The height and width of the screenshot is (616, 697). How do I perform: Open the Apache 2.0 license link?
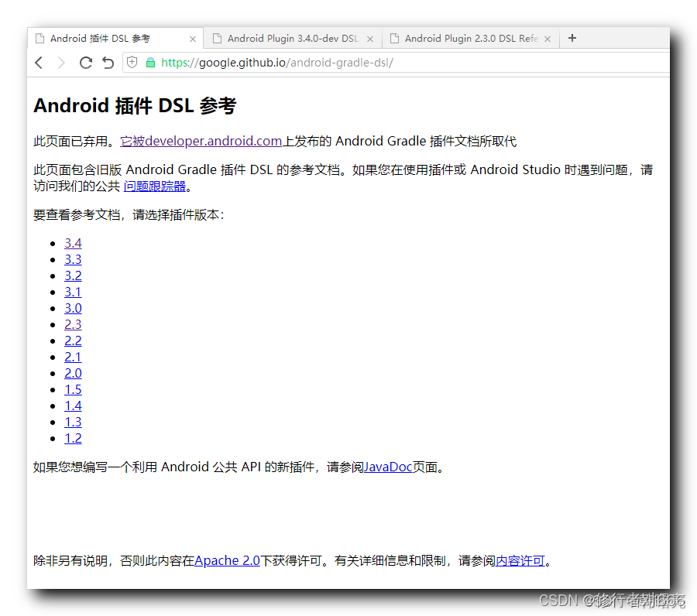pyautogui.click(x=227, y=560)
